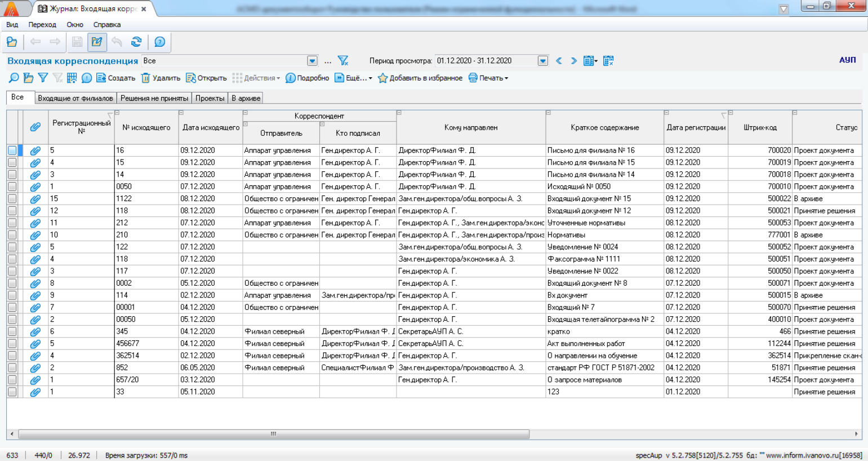
Task: Refresh the journal with the sync icon
Action: click(x=136, y=42)
